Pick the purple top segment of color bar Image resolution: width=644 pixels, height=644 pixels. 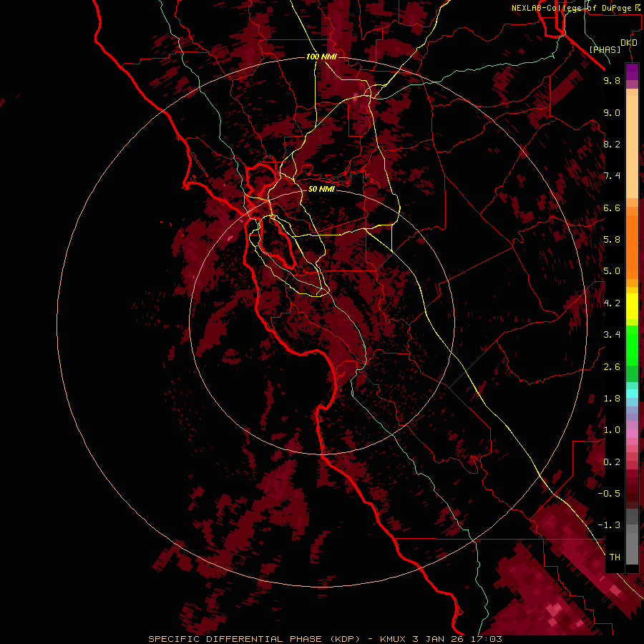(632, 72)
